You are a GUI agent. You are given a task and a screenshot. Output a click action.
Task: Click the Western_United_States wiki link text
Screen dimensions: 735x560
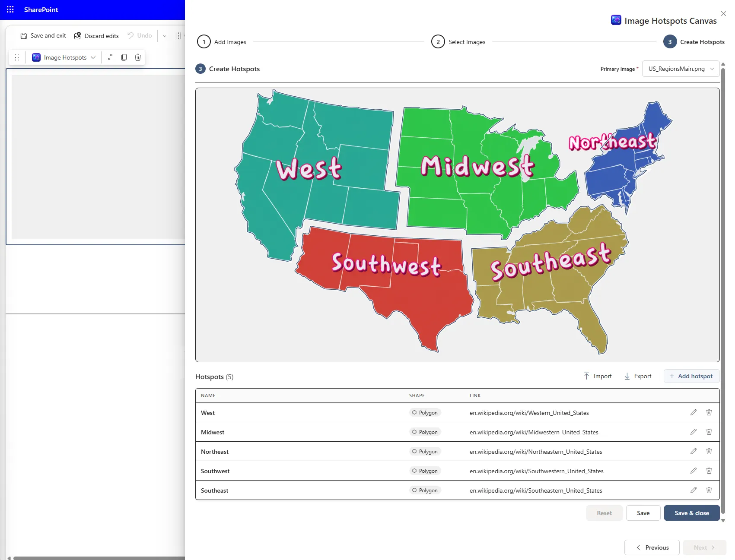click(x=529, y=413)
